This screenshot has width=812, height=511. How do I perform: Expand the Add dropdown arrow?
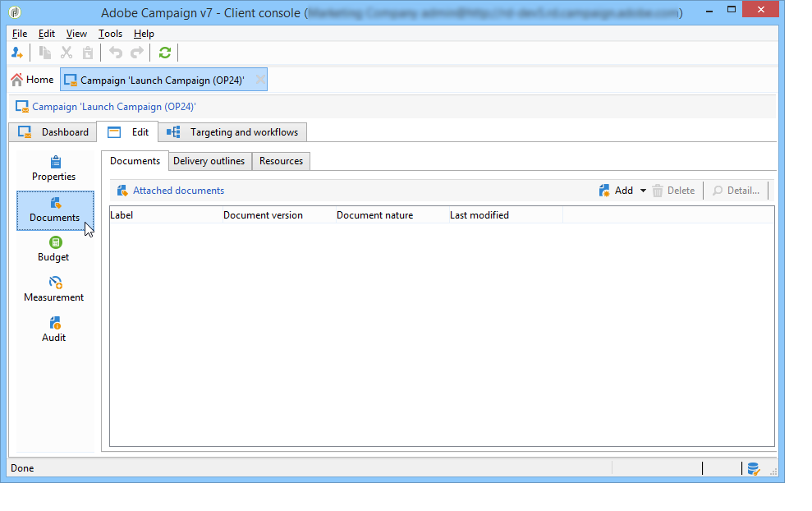[x=643, y=191]
